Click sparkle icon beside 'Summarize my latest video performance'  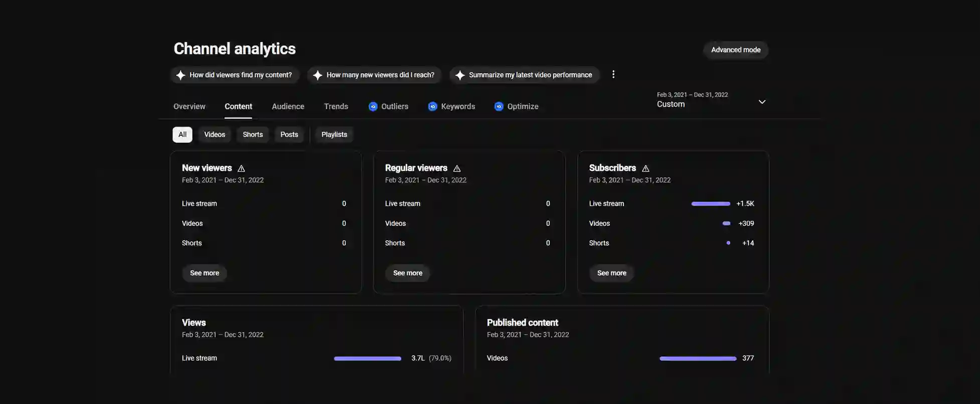point(460,75)
